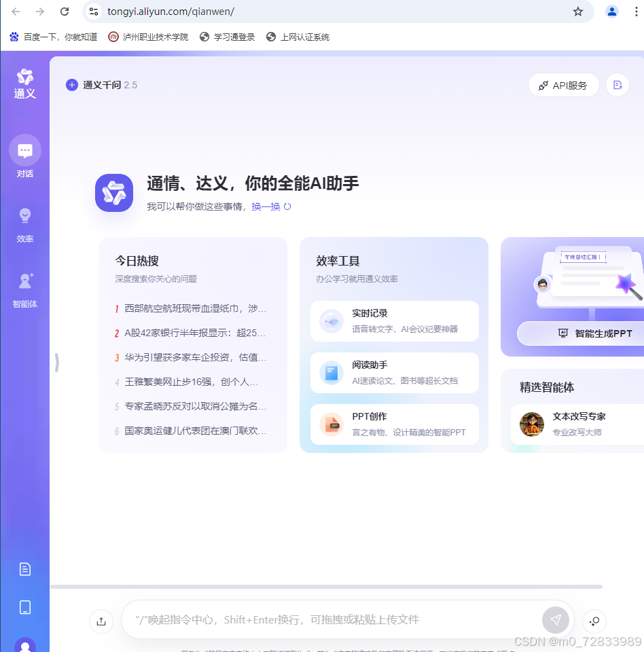Open the PPT创作 tool card
This screenshot has height=652, width=644.
point(395,424)
